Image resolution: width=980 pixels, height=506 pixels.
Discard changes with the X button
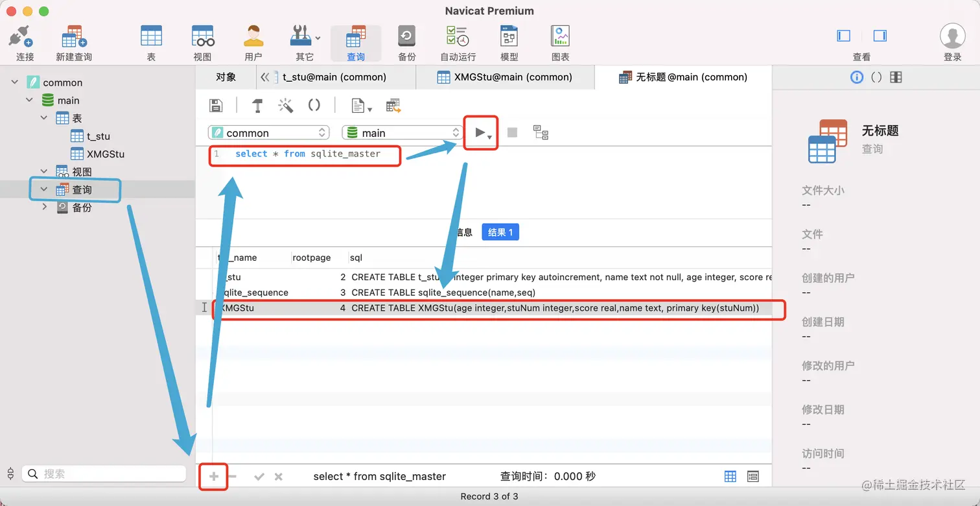click(x=279, y=477)
